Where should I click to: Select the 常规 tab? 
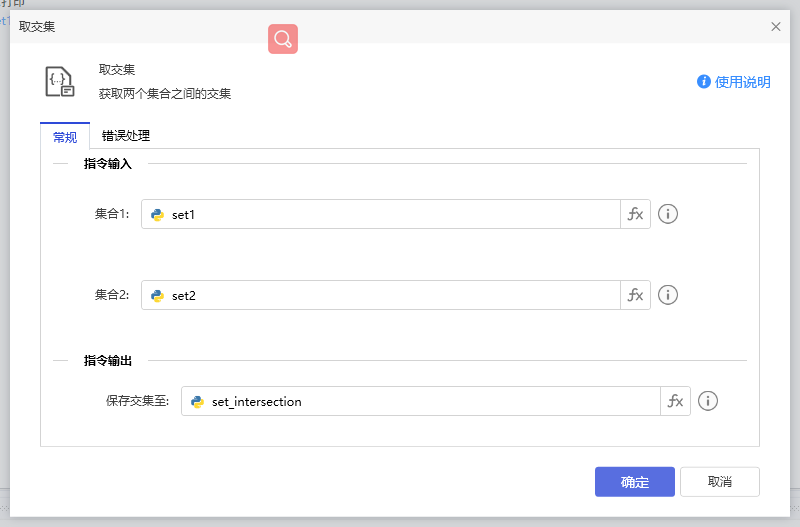[x=65, y=137]
